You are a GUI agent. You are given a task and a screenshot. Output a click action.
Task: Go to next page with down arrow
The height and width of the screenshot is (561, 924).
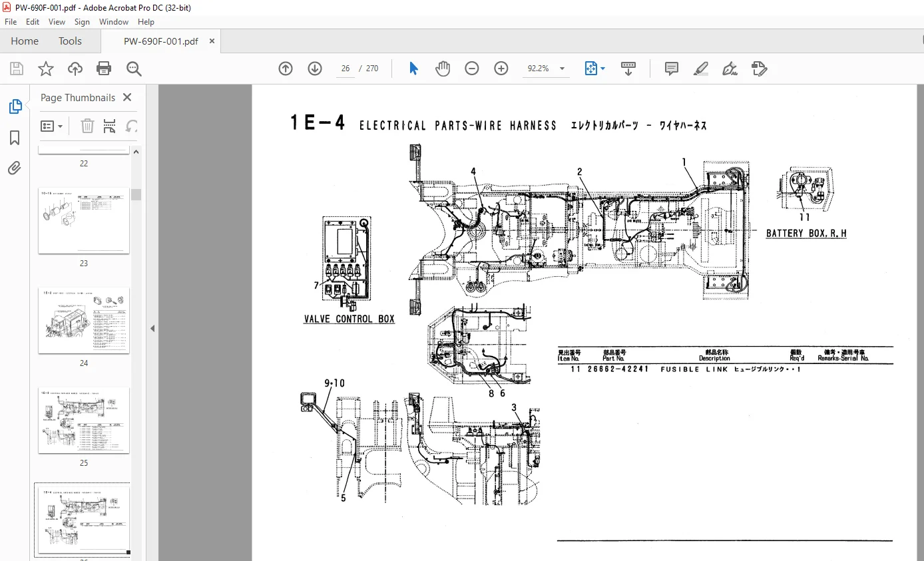315,69
